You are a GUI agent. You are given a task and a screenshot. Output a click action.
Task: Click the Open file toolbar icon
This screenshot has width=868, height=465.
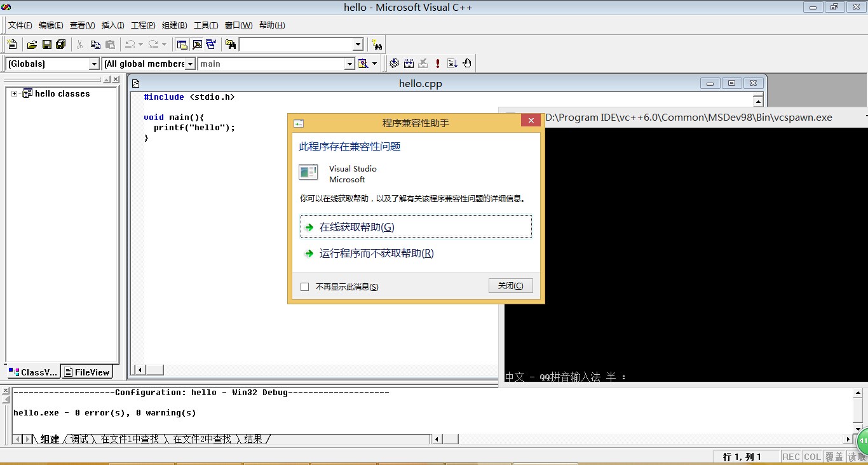(x=32, y=44)
